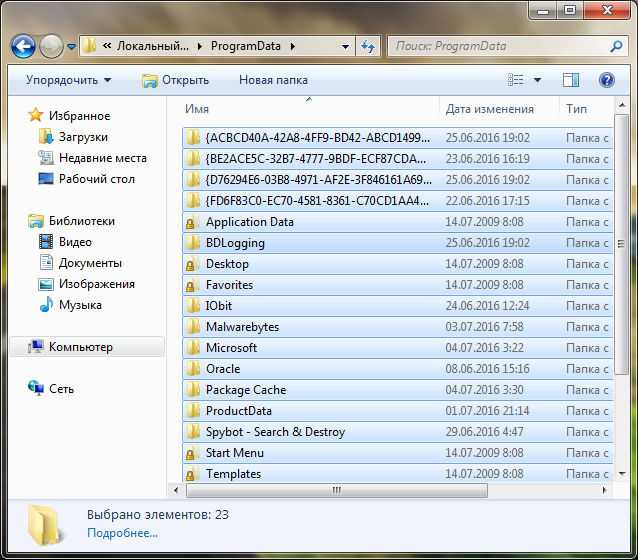Click the date 08.06.2016 15:16
This screenshot has width=638, height=560.
click(487, 369)
